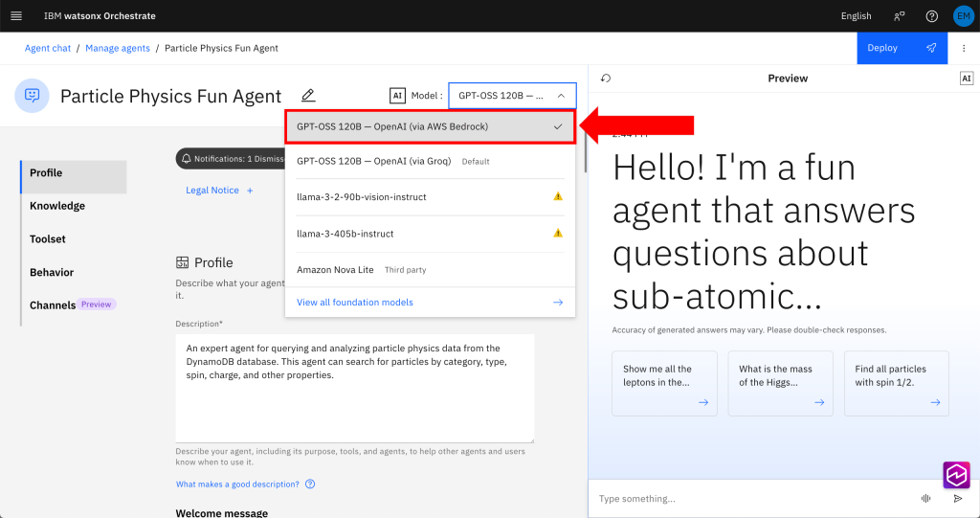
Task: Choose Amazon Nova Lite model
Action: 430,270
